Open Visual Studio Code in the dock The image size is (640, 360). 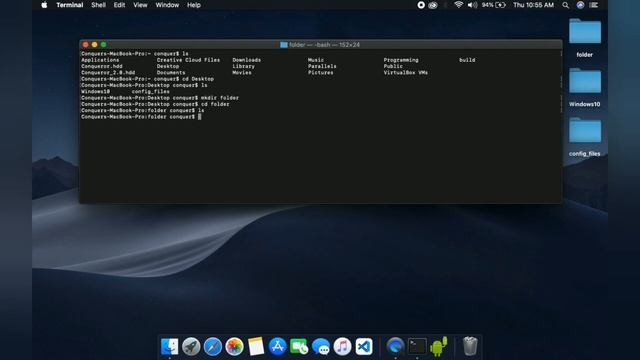click(x=364, y=347)
